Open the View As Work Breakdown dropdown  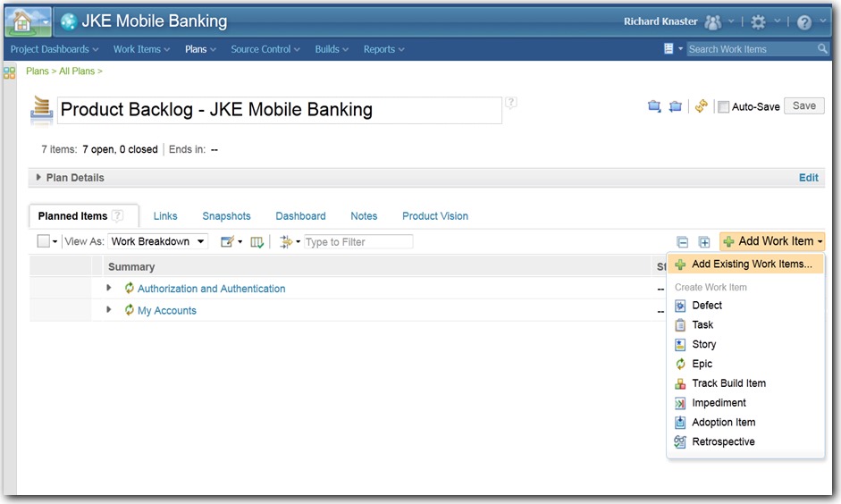(x=159, y=241)
